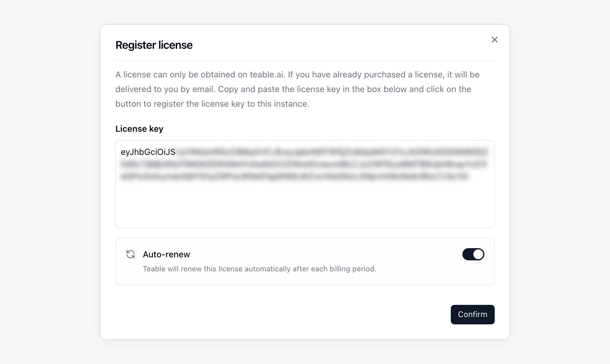Click the divider under the Register license title
The image size is (610, 364).
pyautogui.click(x=305, y=61)
